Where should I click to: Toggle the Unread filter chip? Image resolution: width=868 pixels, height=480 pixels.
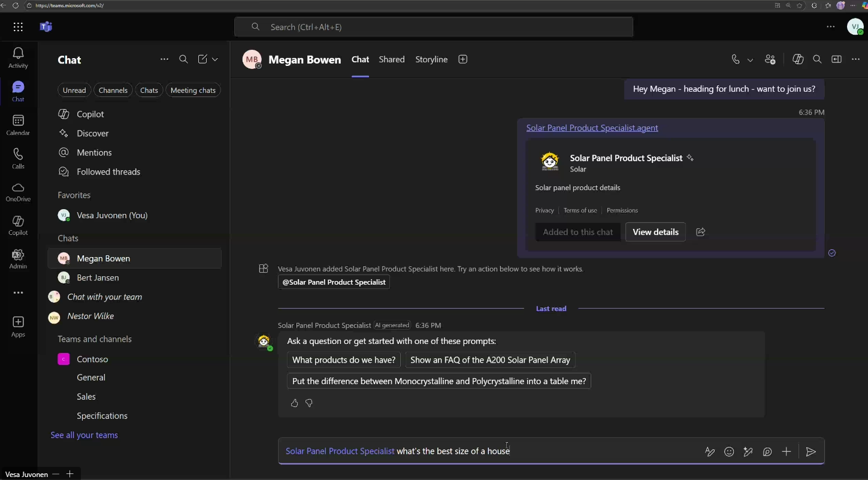(x=74, y=90)
